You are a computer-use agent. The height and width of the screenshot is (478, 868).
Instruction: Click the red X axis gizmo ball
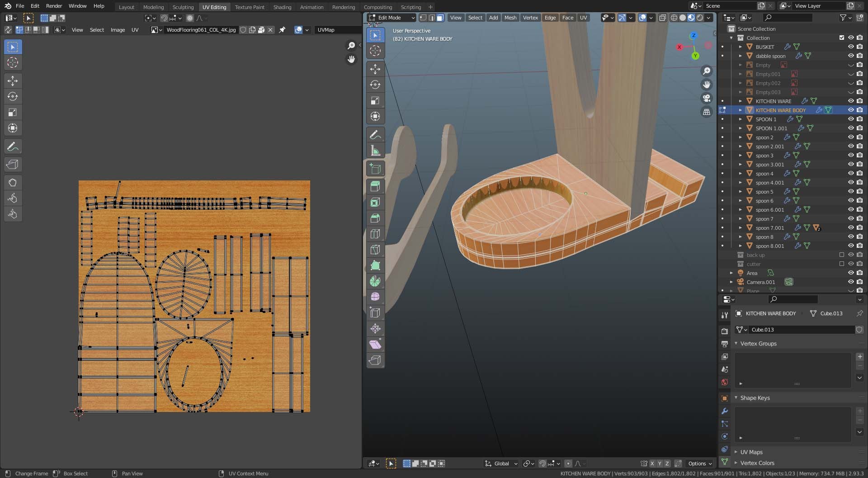click(x=679, y=47)
